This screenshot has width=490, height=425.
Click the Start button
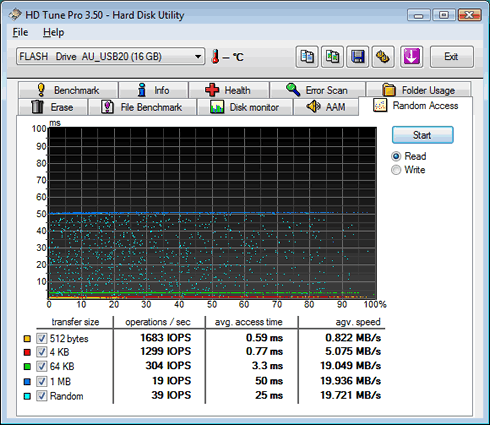pos(422,135)
